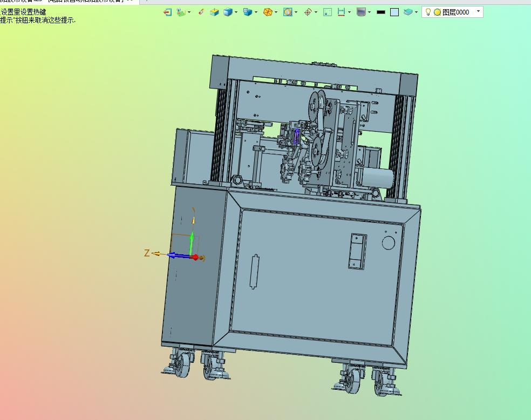Toggle the yellow circle layer status icon
531x420 pixels.
pyautogui.click(x=437, y=12)
